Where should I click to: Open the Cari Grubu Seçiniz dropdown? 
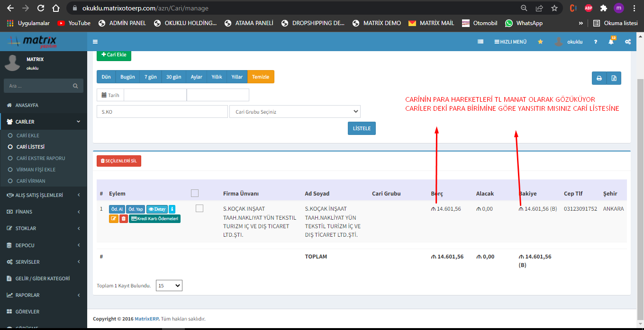click(295, 112)
